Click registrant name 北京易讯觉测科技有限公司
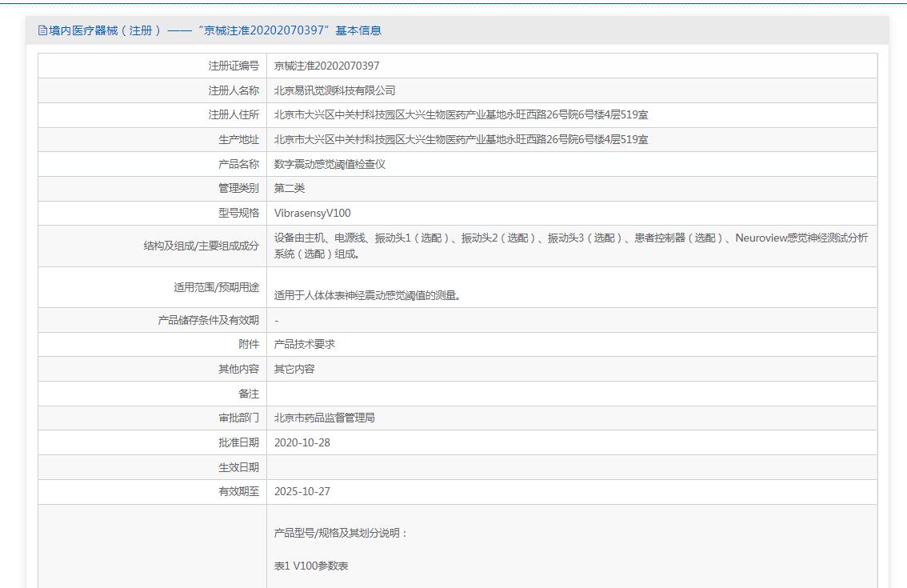Screen dimensions: 907x588 [334, 90]
